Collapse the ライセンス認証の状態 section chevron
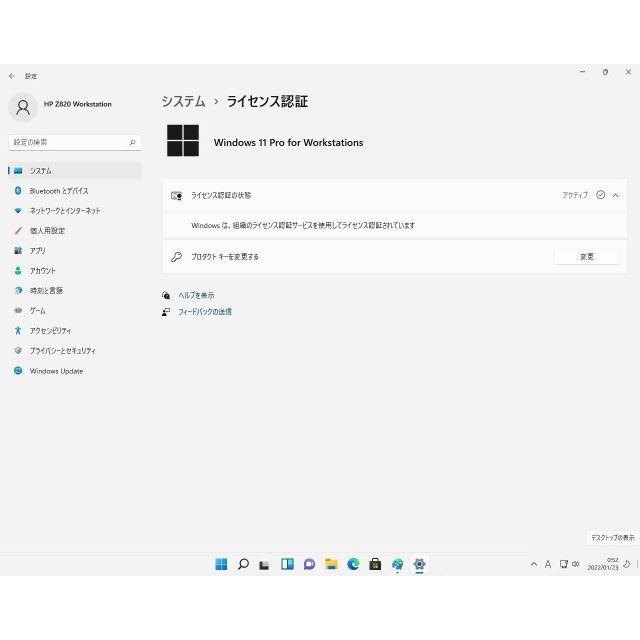This screenshot has width=640, height=640. [616, 196]
